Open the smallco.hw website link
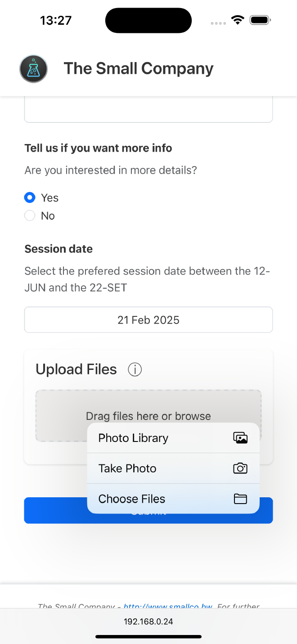297x644 pixels. pos(167,607)
